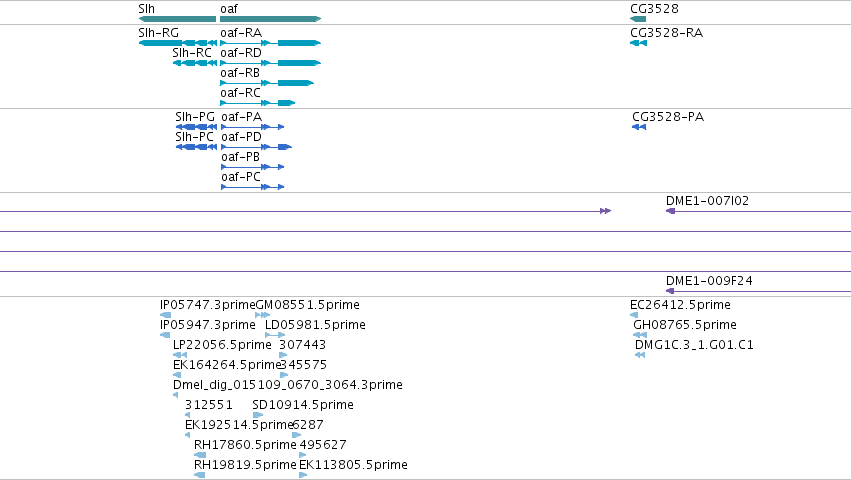The image size is (851, 480).
Task: Select the GM08551.5prime EST
Action: point(263,315)
